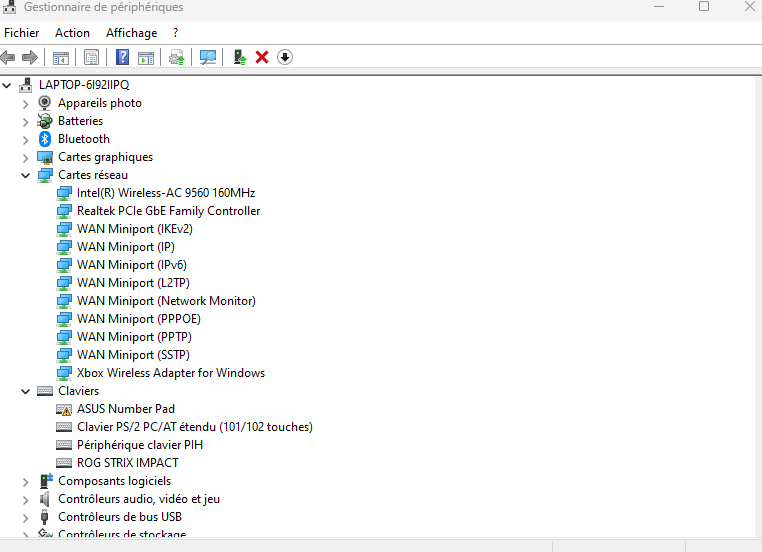Click the Bluetooth category icon
Viewport: 762px width, 552px height.
[45, 139]
